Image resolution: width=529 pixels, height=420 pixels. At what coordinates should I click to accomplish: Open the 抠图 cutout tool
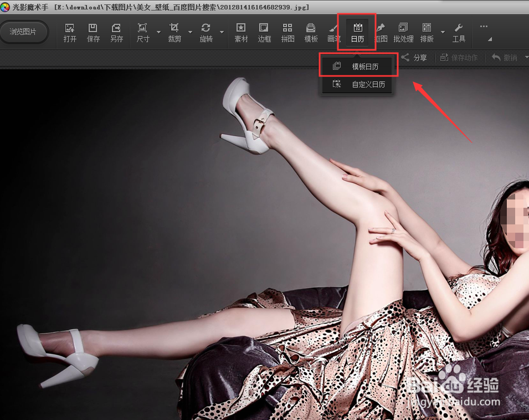click(x=382, y=33)
